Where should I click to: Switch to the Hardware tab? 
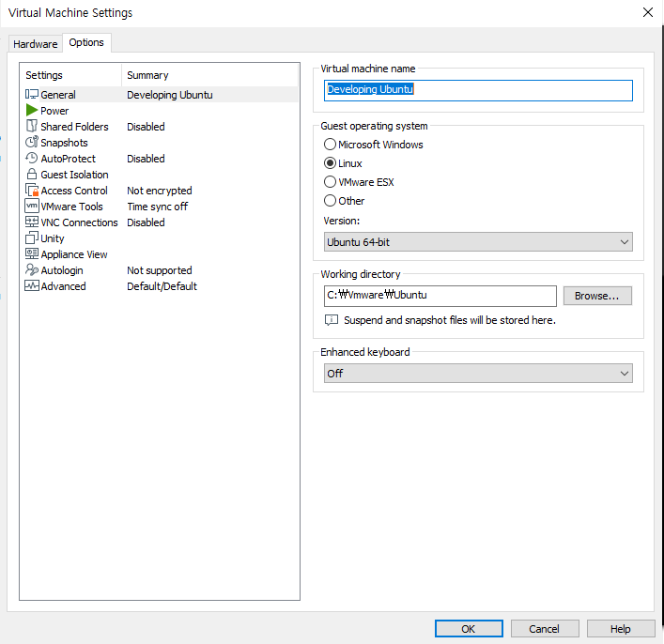coord(35,44)
